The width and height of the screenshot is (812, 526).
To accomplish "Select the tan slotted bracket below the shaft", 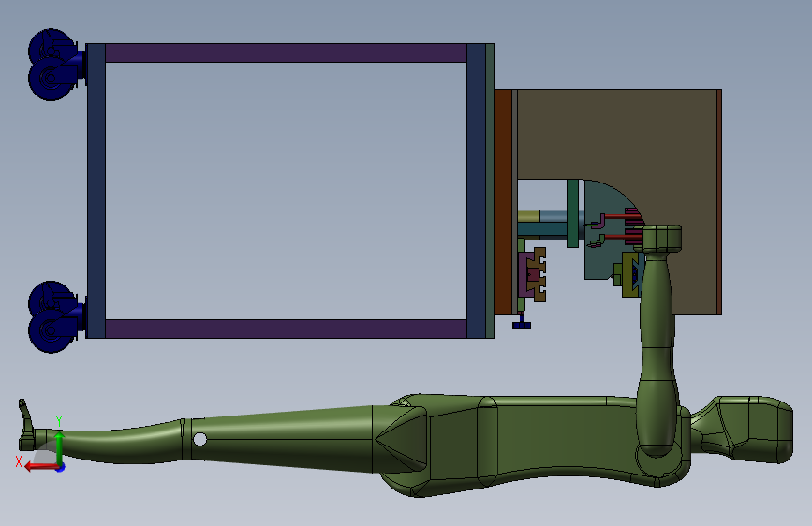I will 539,274.
